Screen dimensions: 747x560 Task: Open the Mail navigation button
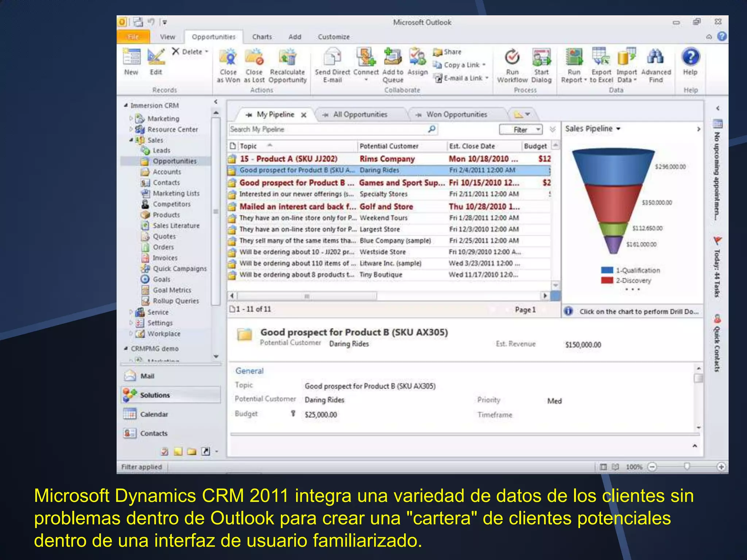tap(171, 376)
